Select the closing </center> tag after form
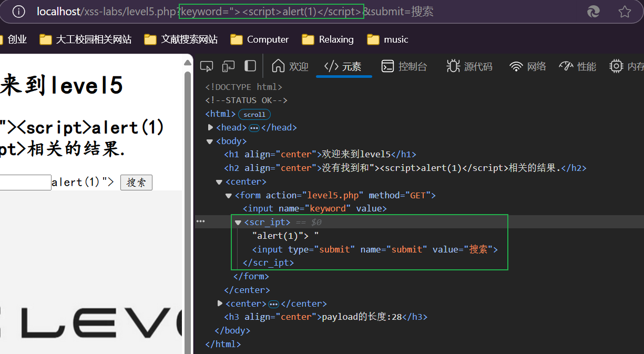Image resolution: width=644 pixels, height=354 pixels. 247,290
